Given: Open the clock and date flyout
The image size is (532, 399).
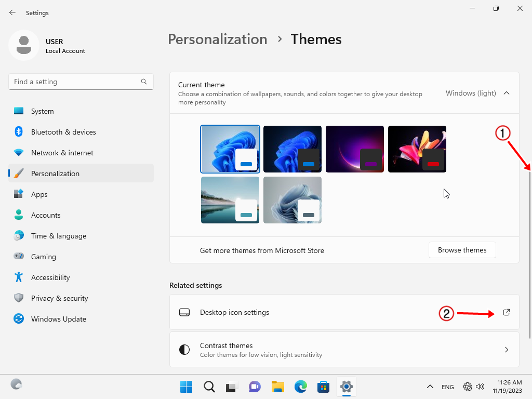Looking at the screenshot, I should click(508, 387).
